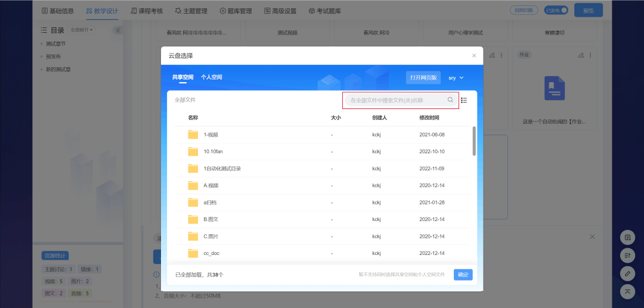
Task: Click the 创建人 column header
Action: coord(379,118)
